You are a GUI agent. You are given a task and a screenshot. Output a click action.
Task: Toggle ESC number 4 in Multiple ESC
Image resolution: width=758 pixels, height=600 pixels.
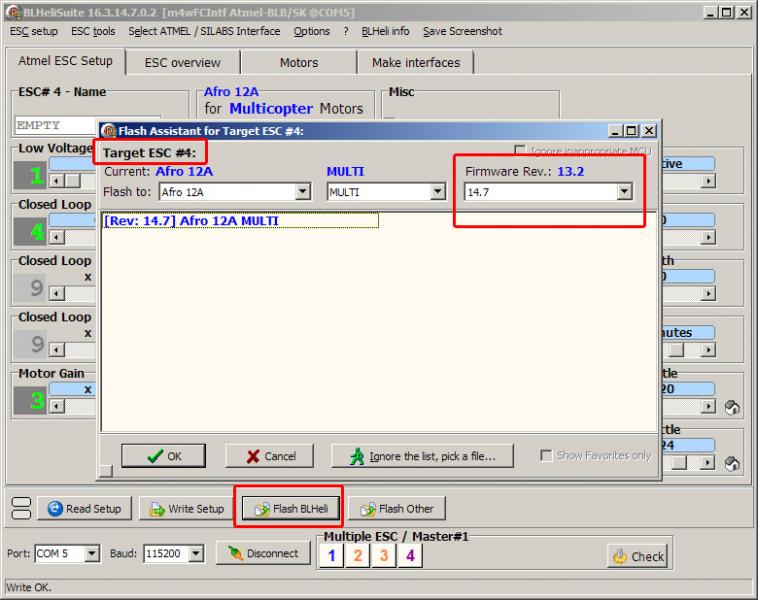(409, 555)
